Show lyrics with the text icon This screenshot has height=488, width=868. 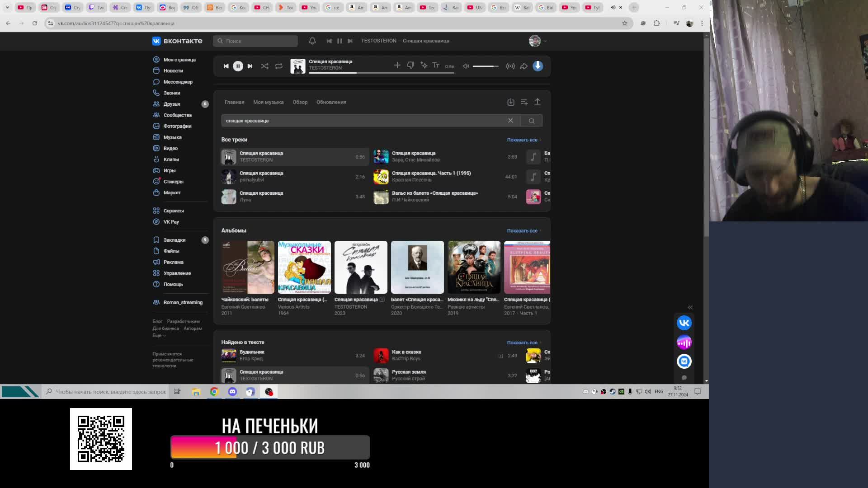coord(436,66)
